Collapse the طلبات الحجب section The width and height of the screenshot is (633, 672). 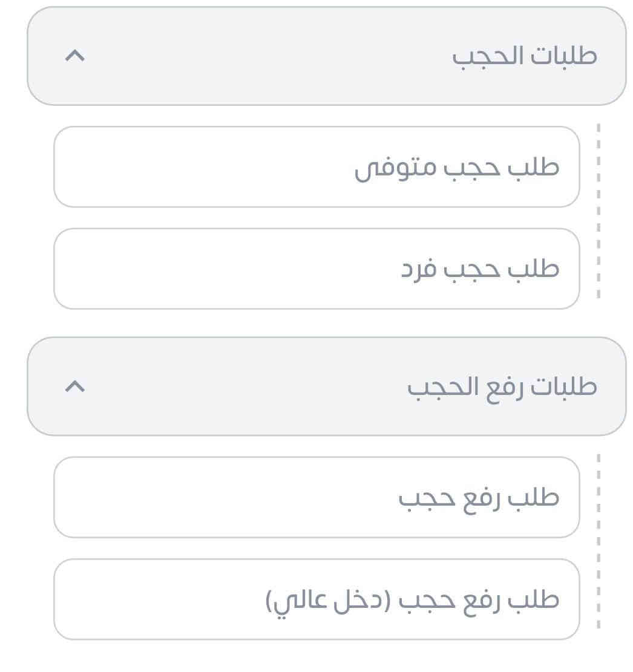tap(327, 56)
